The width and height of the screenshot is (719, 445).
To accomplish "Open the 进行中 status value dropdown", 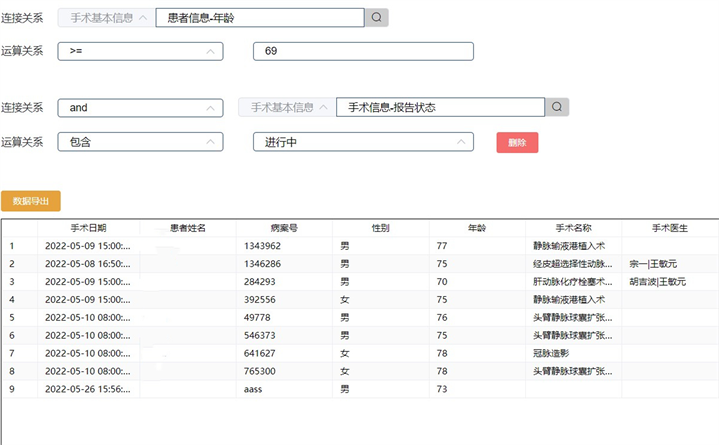I will click(x=363, y=142).
